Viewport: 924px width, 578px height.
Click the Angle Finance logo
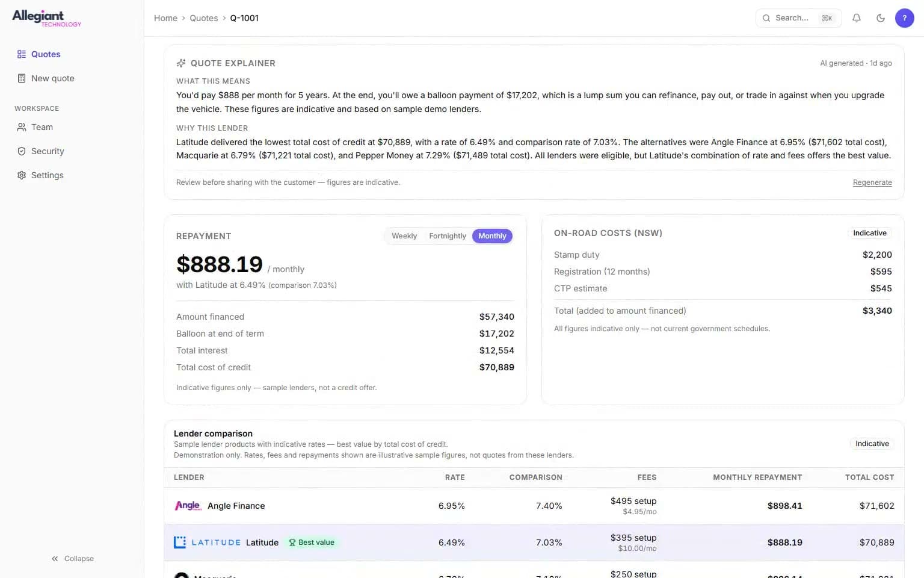click(x=188, y=506)
